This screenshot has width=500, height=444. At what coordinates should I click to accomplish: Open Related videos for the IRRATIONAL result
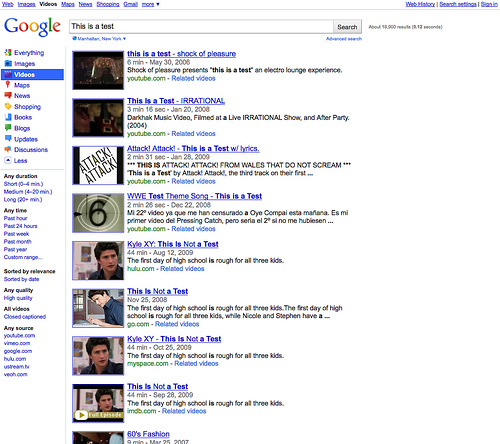[x=193, y=133]
